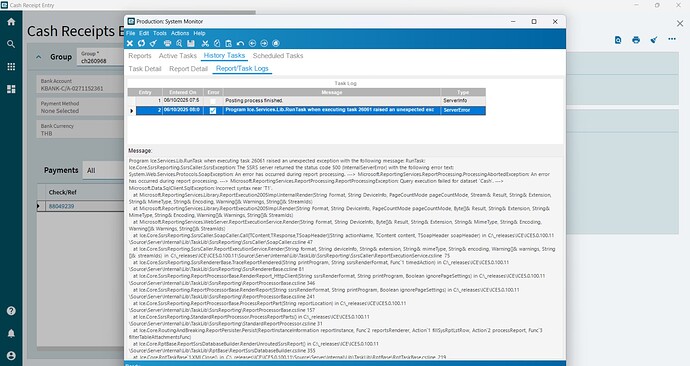Open the dashboard tiles icon in left sidebar

pos(11,89)
